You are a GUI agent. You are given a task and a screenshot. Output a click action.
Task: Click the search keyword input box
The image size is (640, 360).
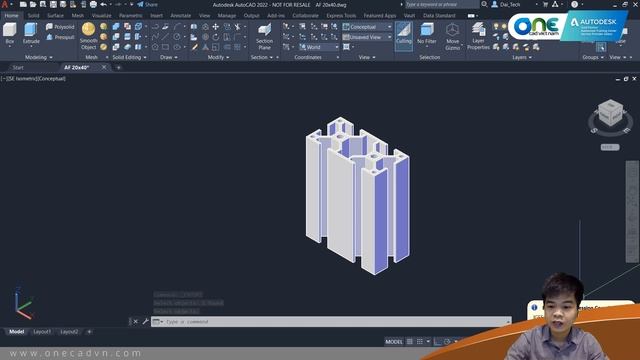(x=442, y=4)
